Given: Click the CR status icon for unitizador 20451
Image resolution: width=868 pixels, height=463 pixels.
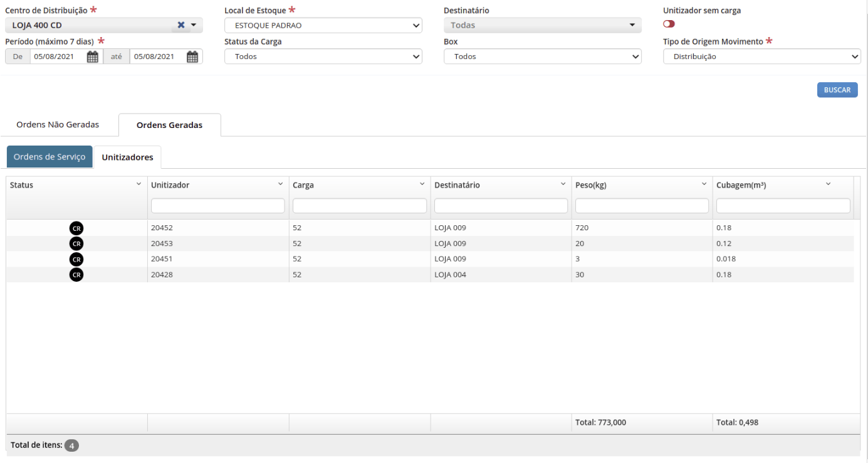Looking at the screenshot, I should tap(76, 259).
